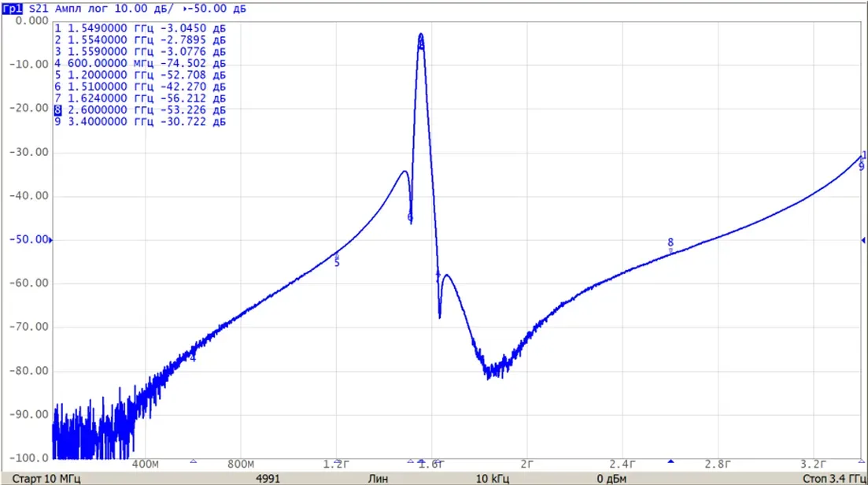
Task: Click the 2Г frequency axis label
Action: 526,464
